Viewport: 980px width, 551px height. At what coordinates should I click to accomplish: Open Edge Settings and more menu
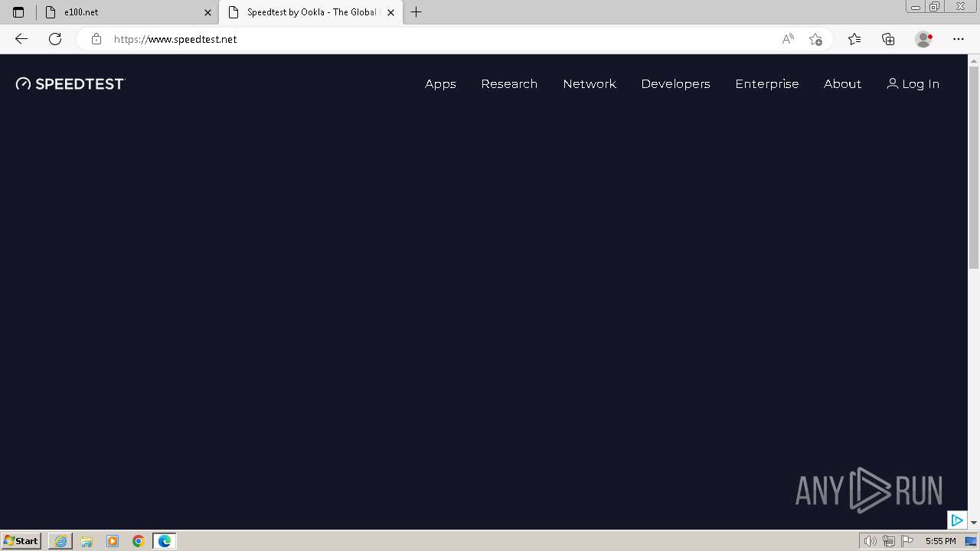[959, 39]
